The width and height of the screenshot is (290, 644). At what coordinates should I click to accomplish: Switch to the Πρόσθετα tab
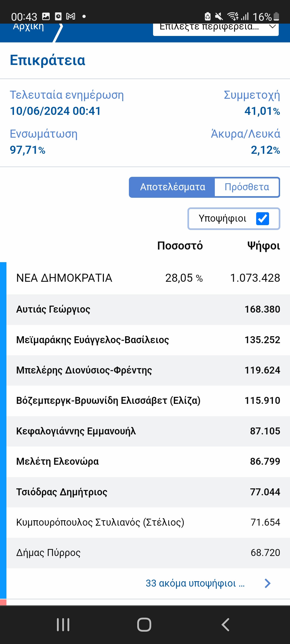tap(247, 187)
